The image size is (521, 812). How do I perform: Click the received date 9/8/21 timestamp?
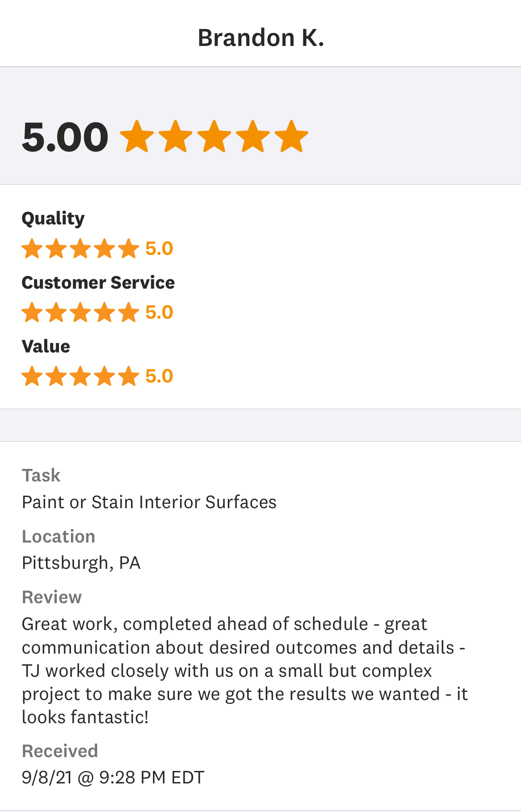coord(113,778)
